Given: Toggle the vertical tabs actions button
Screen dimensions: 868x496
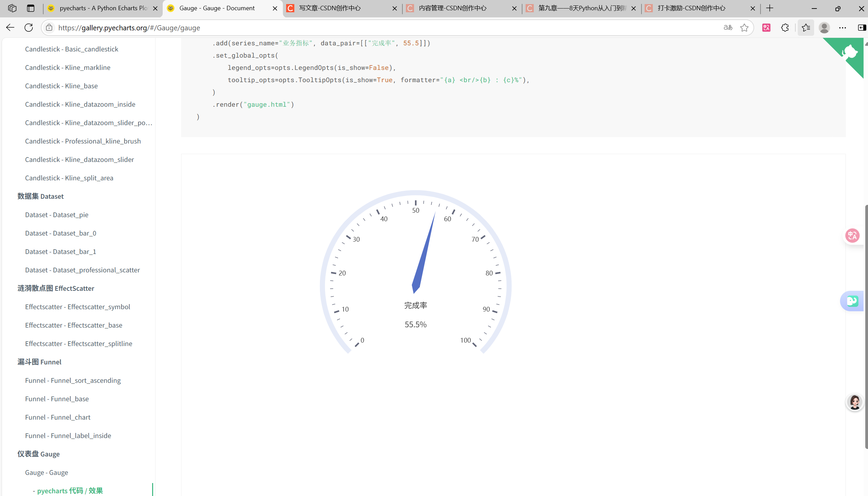Looking at the screenshot, I should 31,8.
